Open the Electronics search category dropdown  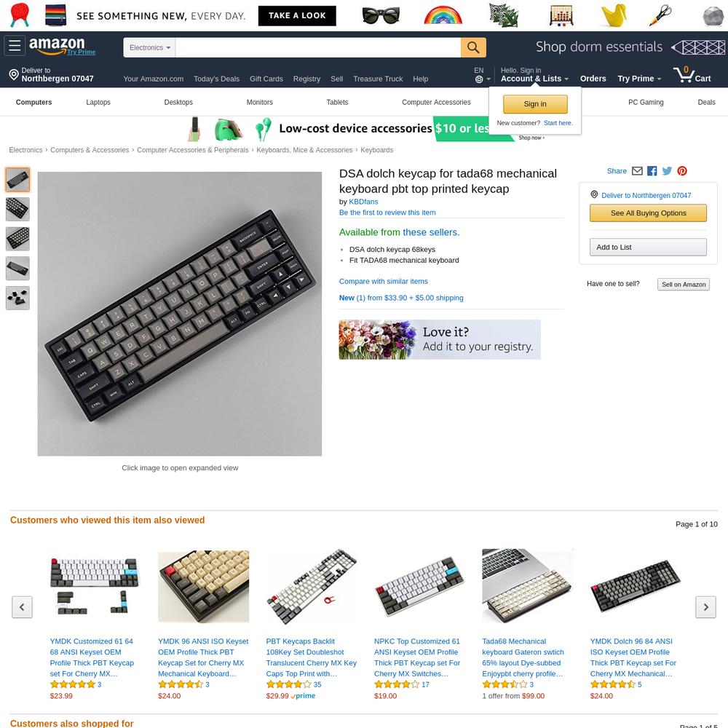tap(149, 47)
